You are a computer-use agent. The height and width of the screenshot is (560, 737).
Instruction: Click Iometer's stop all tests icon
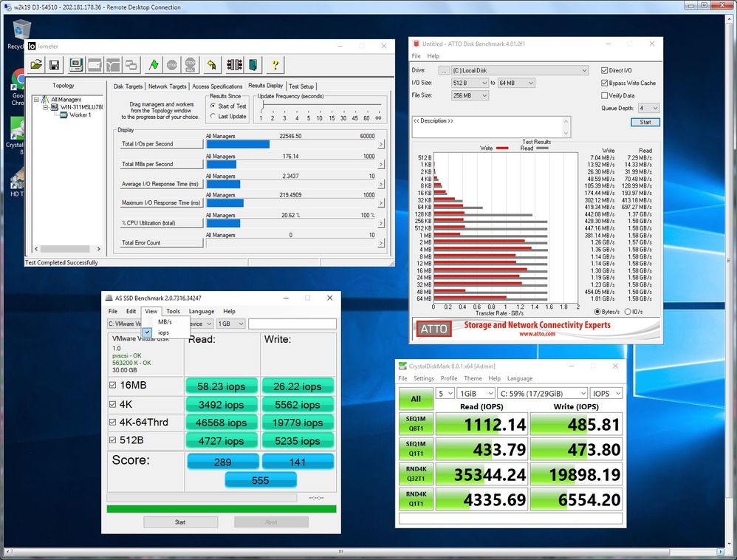point(191,65)
